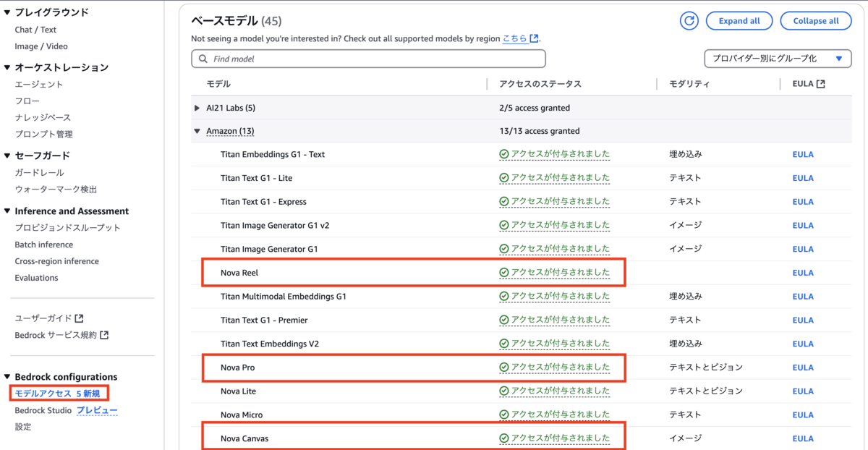The width and height of the screenshot is (868, 450).
Task: Collapse the セーフガード sidebar section
Action: [x=7, y=156]
